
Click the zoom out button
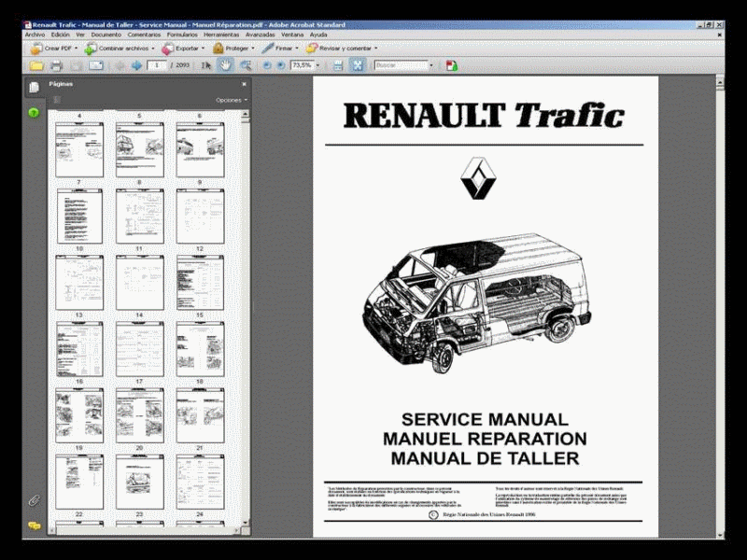267,65
